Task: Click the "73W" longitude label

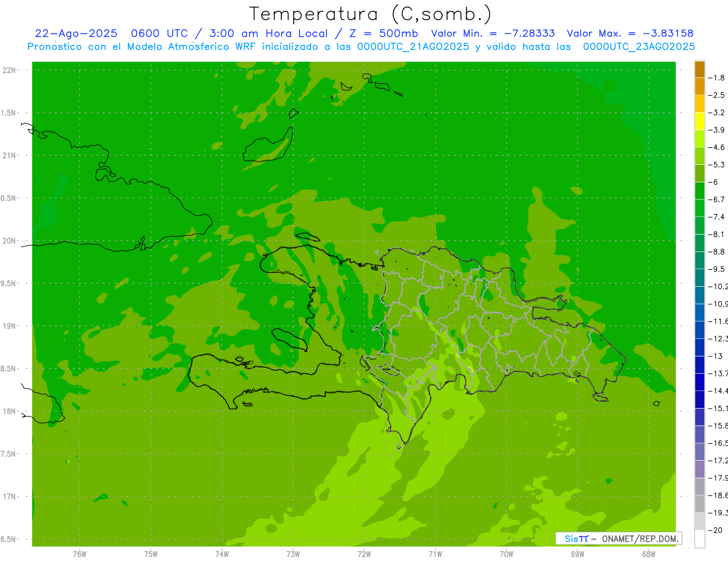Action: pos(293,554)
